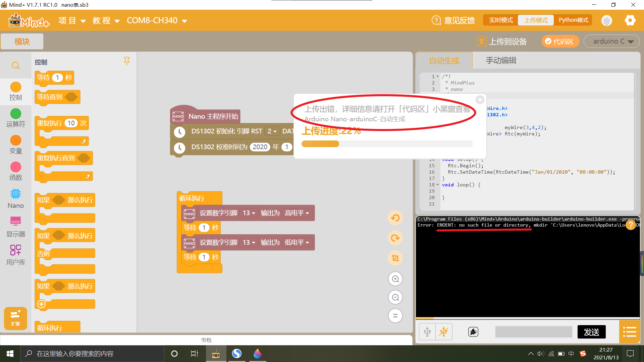The width and height of the screenshot is (644, 362).
Task: Select the Nano board category
Action: (16, 199)
